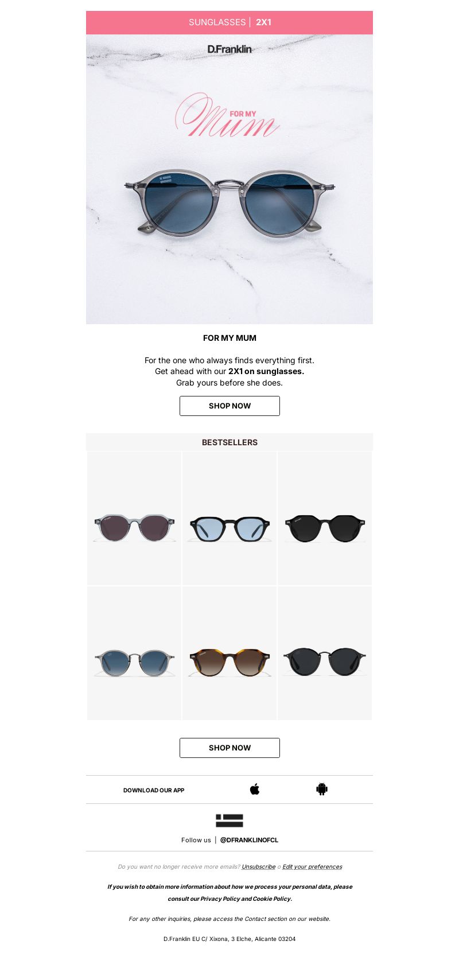Click the black striped logo above Follow us

(229, 820)
